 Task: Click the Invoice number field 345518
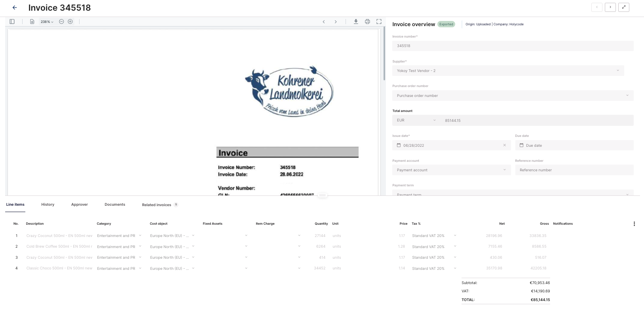(x=513, y=46)
